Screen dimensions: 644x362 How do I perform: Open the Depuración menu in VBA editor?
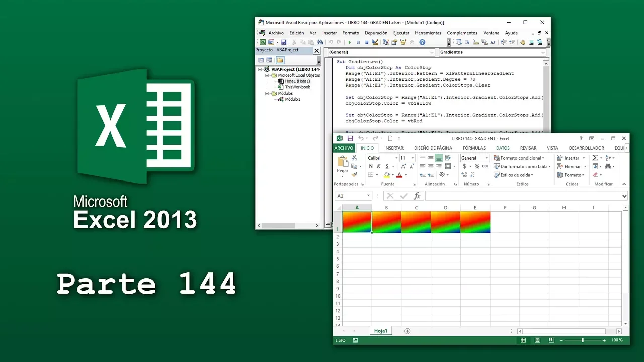(x=376, y=33)
